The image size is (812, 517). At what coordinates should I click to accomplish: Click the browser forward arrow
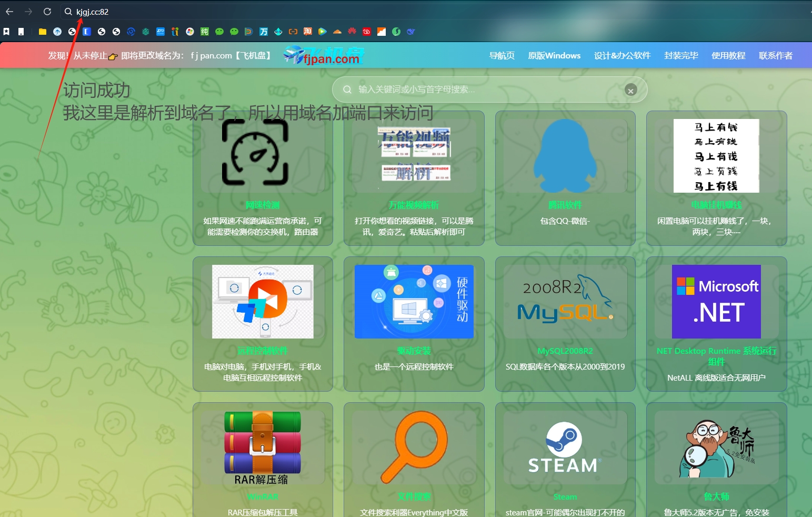click(x=28, y=12)
